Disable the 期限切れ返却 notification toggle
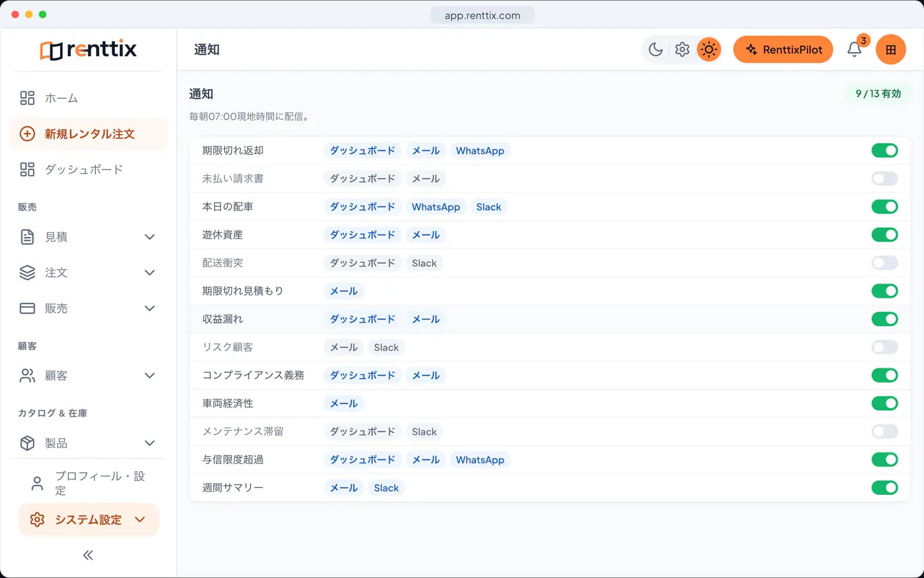The image size is (924, 578). pos(885,151)
